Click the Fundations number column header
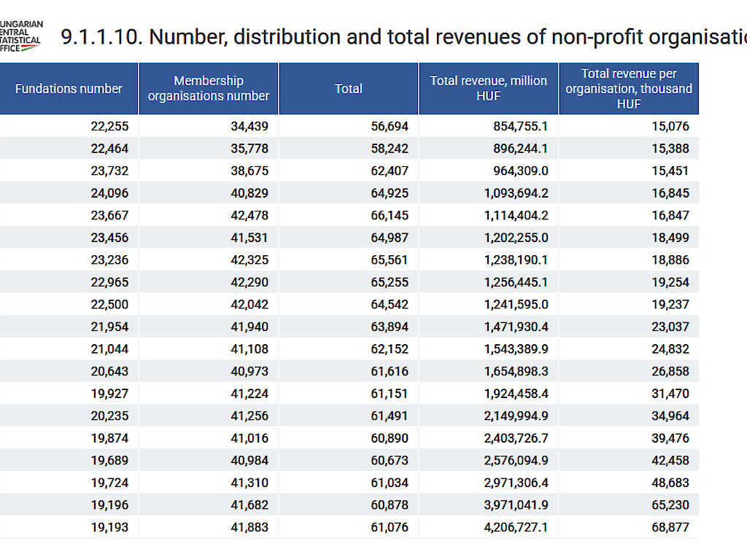 [69, 89]
